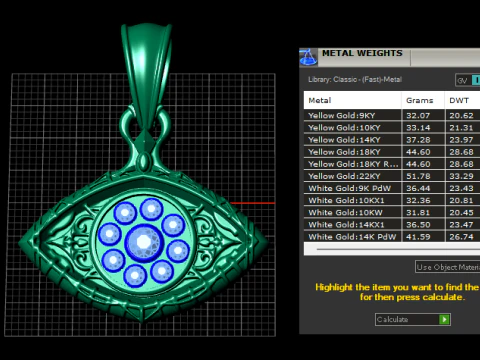This screenshot has height=360, width=480.
Task: Select the White Gold:9K PdW row
Action: pyautogui.click(x=392, y=188)
